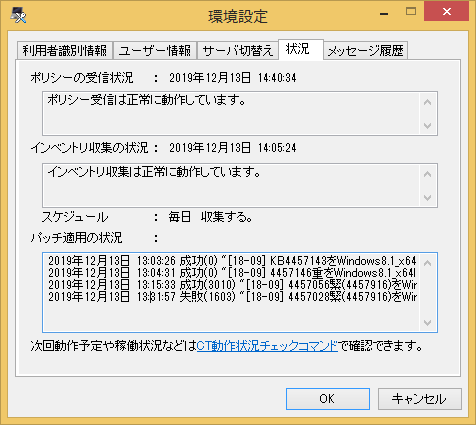This screenshot has width=476, height=425.
Task: Switch to the 利用者識別情報 tab
Action: pos(65,51)
